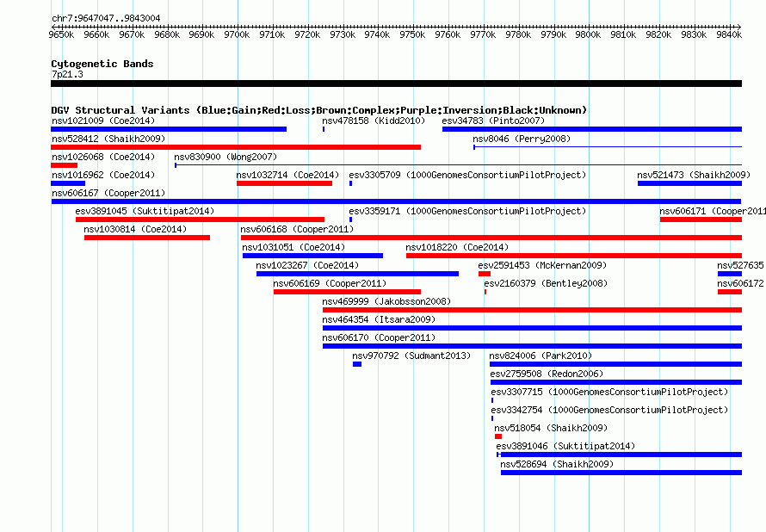Click nsv606168 (Cooper2011) label
766x532 pixels.
pos(297,229)
